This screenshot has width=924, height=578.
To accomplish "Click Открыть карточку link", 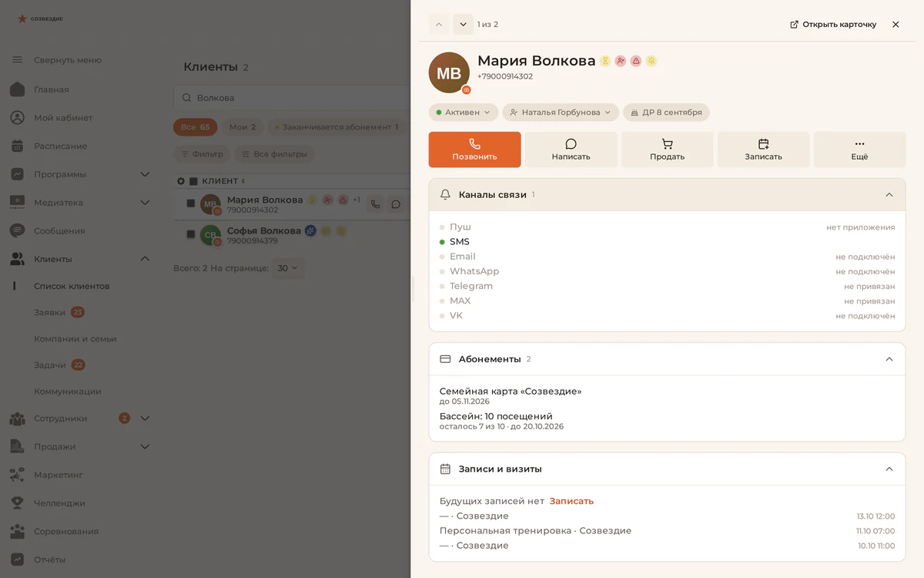I will [x=833, y=25].
